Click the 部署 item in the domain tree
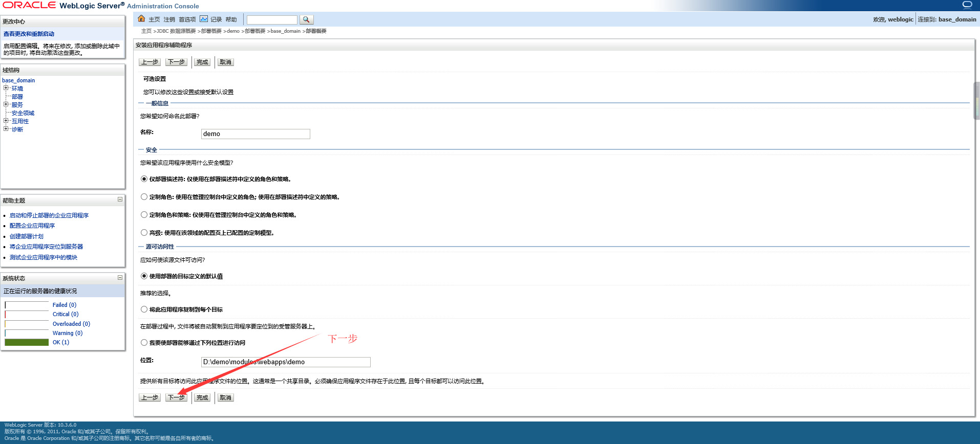Image resolution: width=980 pixels, height=444 pixels. pyautogui.click(x=17, y=97)
